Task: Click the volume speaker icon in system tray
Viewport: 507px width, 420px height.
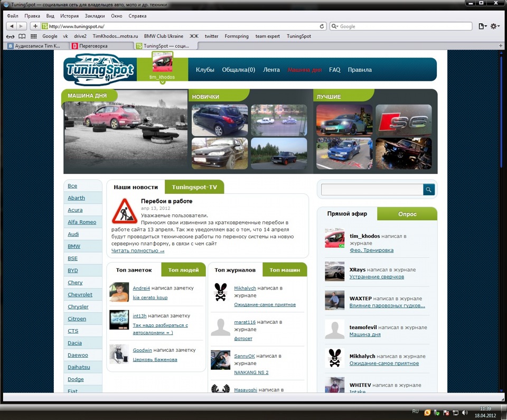Action: 465,413
